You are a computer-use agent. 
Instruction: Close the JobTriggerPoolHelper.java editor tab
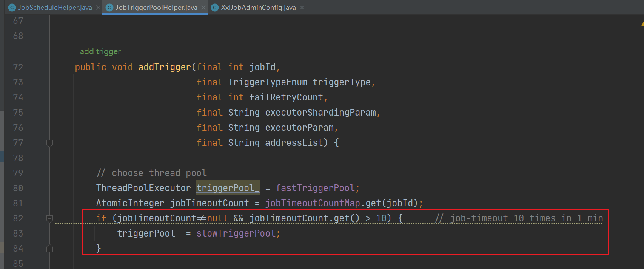204,8
